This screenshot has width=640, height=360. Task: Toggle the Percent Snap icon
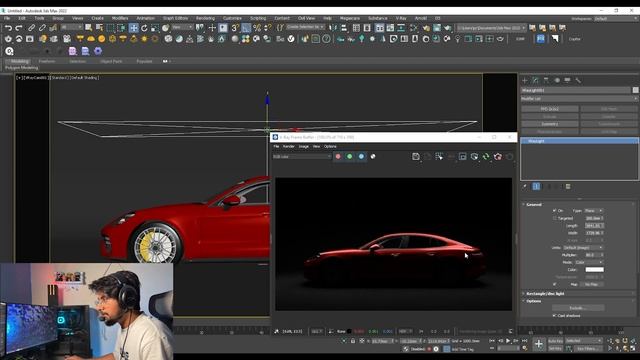[257, 28]
